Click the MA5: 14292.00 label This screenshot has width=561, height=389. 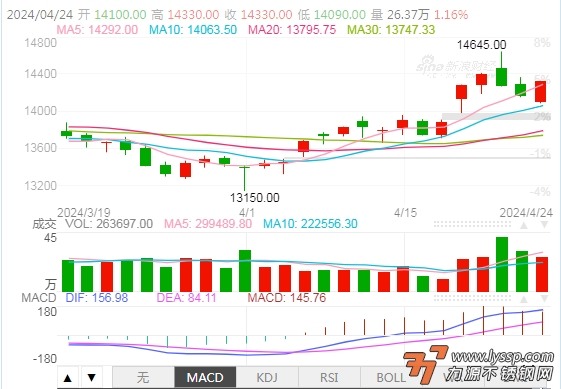pyautogui.click(x=97, y=30)
